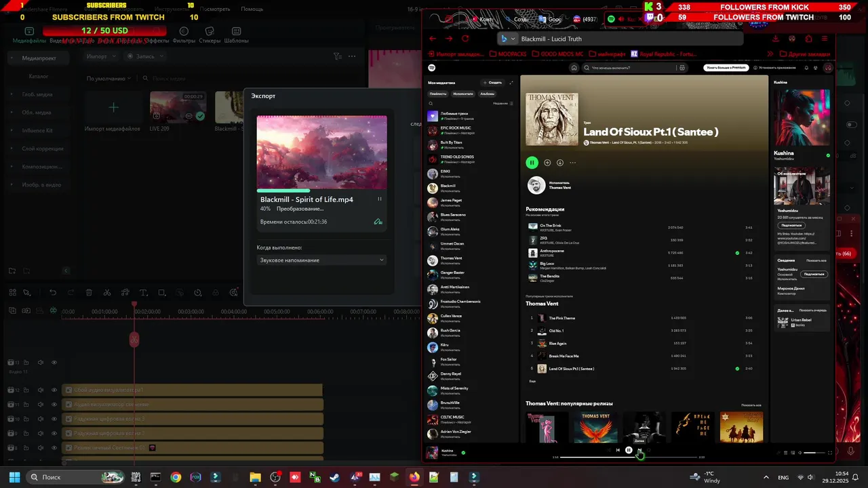Click 'Подписаться' under Yoshumidzu artist card

[791, 225]
